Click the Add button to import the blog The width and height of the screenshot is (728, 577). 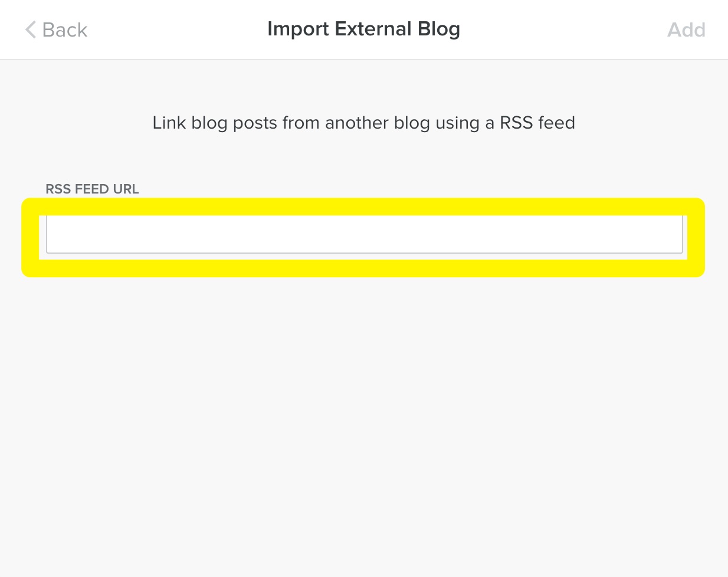click(x=686, y=29)
